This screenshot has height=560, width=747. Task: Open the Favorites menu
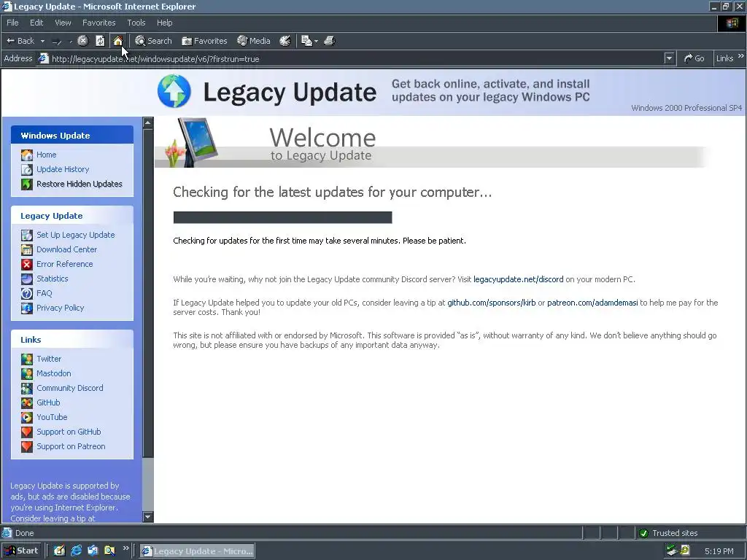[98, 23]
